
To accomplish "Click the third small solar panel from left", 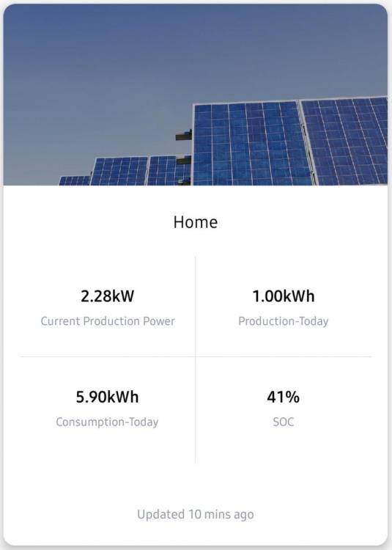I will pos(168,170).
